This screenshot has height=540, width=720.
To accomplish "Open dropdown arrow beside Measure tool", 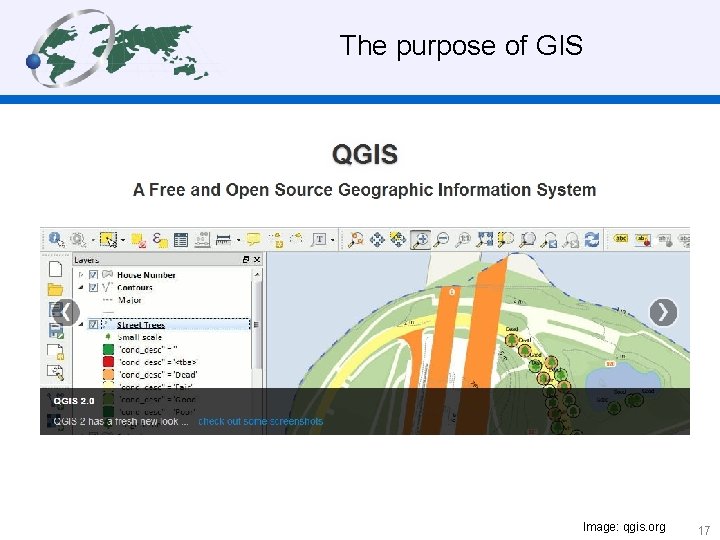I will (x=238, y=240).
